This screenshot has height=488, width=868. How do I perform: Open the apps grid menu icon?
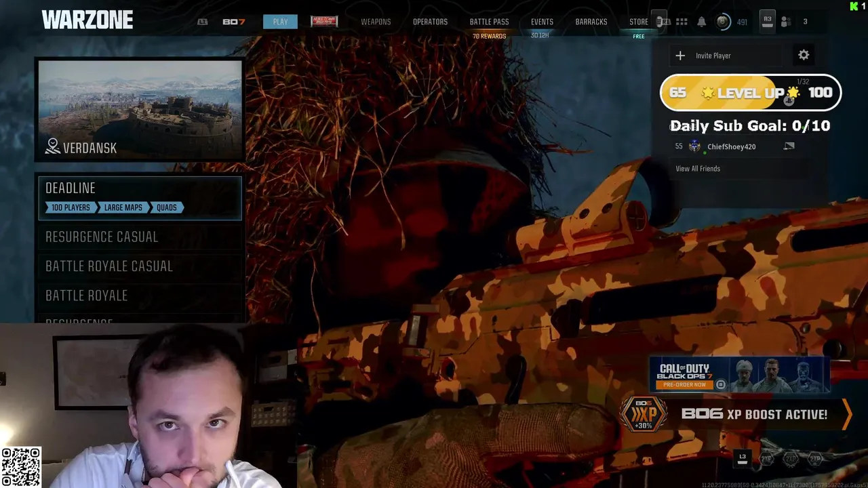[682, 22]
